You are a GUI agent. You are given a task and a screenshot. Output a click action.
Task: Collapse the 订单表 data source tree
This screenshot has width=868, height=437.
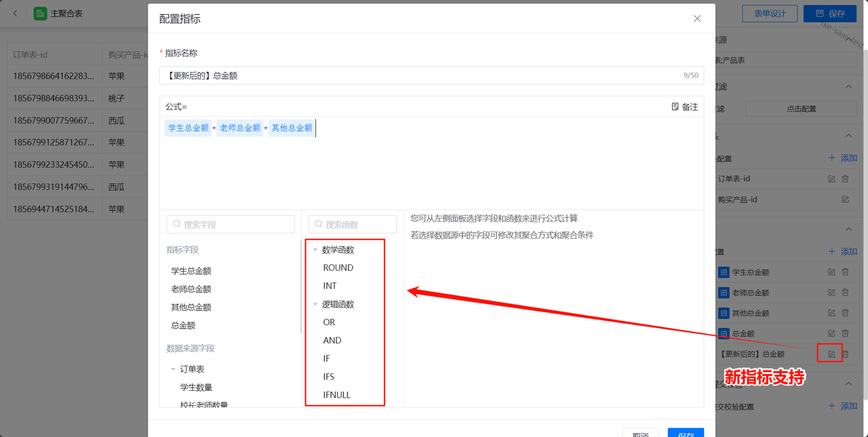tap(174, 369)
